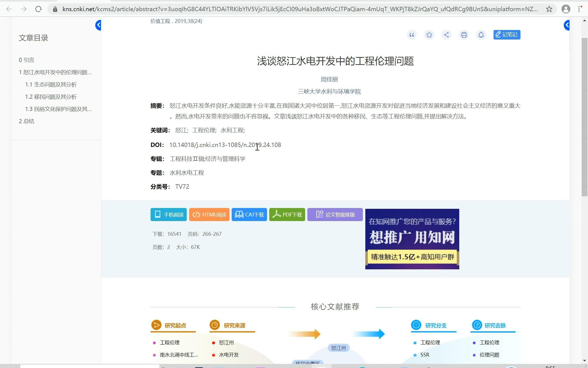Open 工程伦理 under 研究分支

click(x=430, y=343)
